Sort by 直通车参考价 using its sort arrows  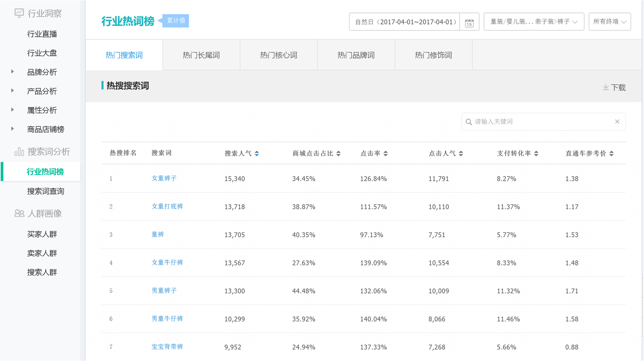click(611, 153)
